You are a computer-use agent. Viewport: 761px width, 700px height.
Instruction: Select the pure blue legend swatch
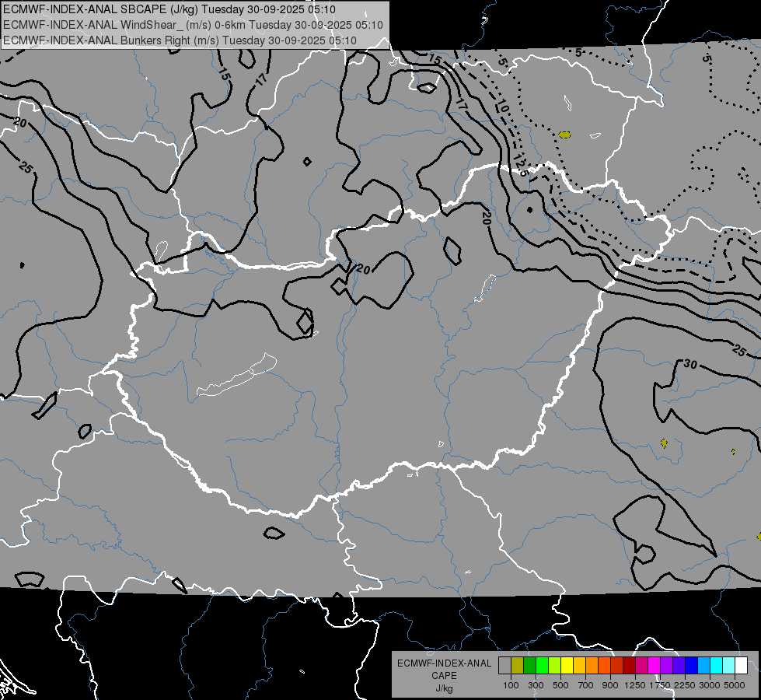(x=691, y=666)
